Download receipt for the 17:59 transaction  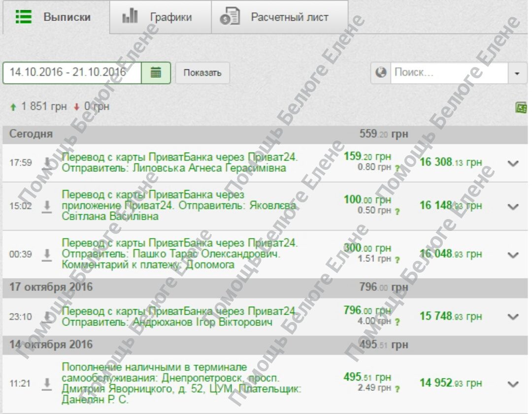point(47,163)
